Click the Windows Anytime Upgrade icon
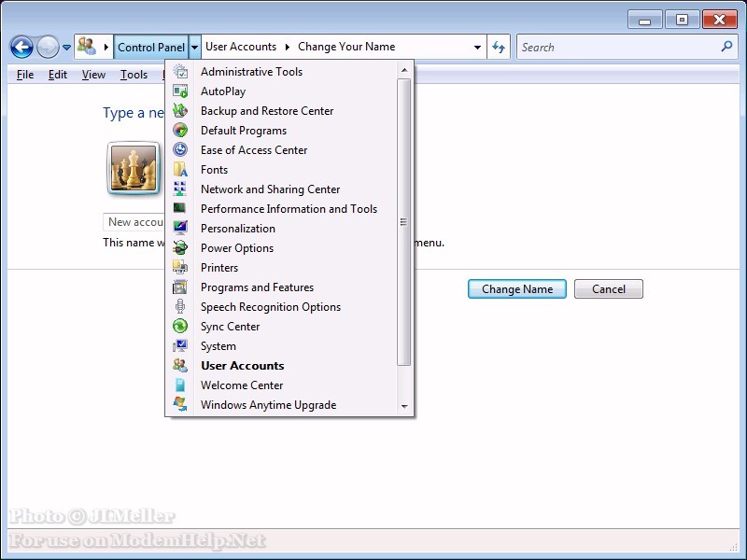 point(180,404)
